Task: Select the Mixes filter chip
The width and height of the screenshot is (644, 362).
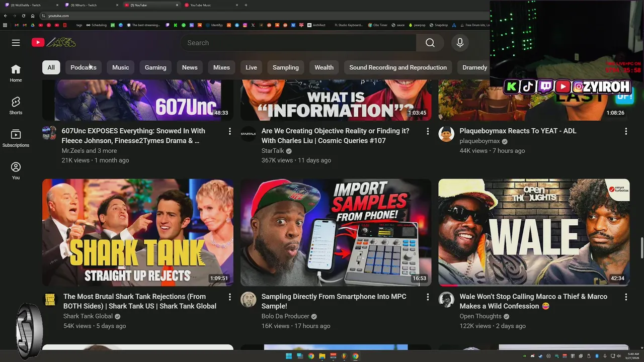Action: pyautogui.click(x=221, y=67)
